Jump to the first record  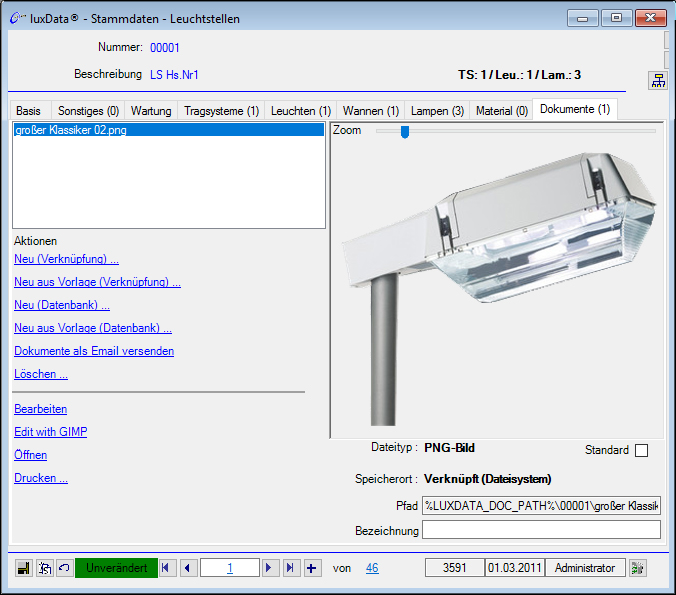[x=167, y=568]
